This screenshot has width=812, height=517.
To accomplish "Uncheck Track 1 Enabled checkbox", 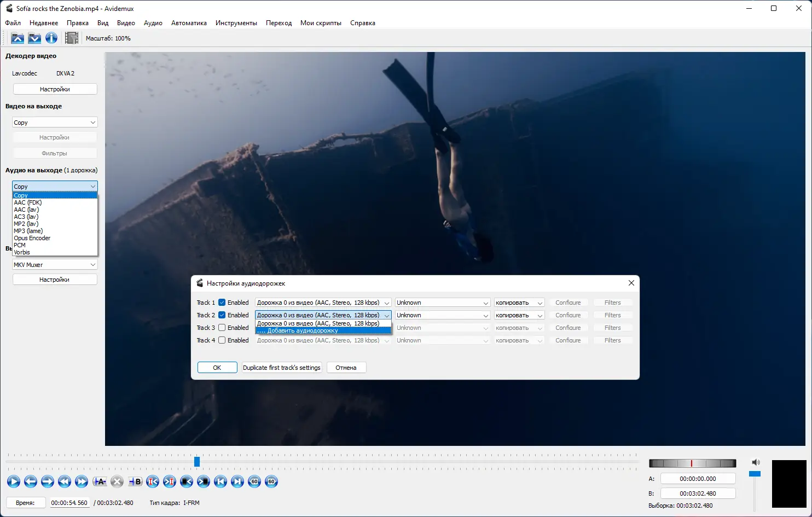I will pyautogui.click(x=222, y=303).
